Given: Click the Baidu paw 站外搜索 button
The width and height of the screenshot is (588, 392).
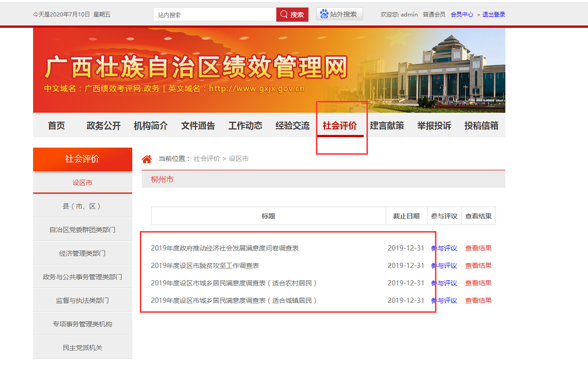Looking at the screenshot, I should [x=339, y=14].
